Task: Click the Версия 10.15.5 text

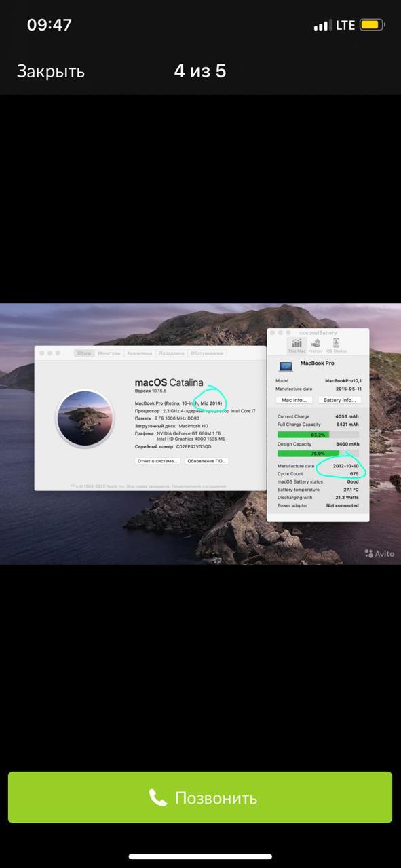Action: tap(149, 392)
